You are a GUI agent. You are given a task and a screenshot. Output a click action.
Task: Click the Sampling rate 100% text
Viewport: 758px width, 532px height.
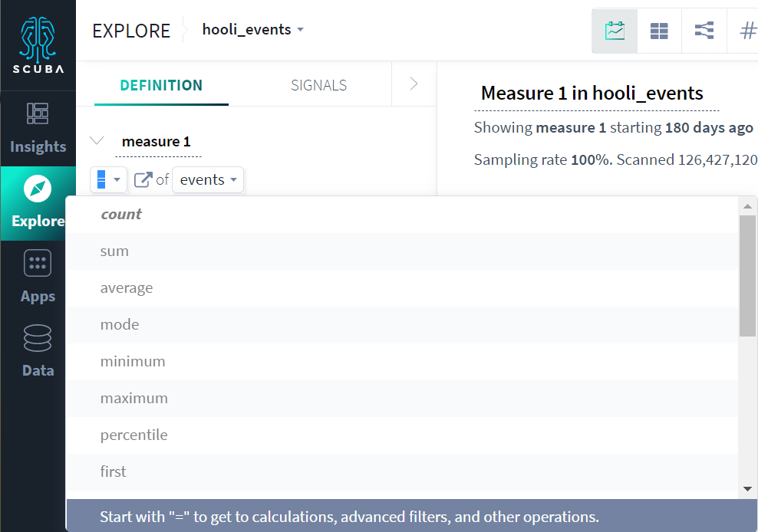click(x=543, y=159)
